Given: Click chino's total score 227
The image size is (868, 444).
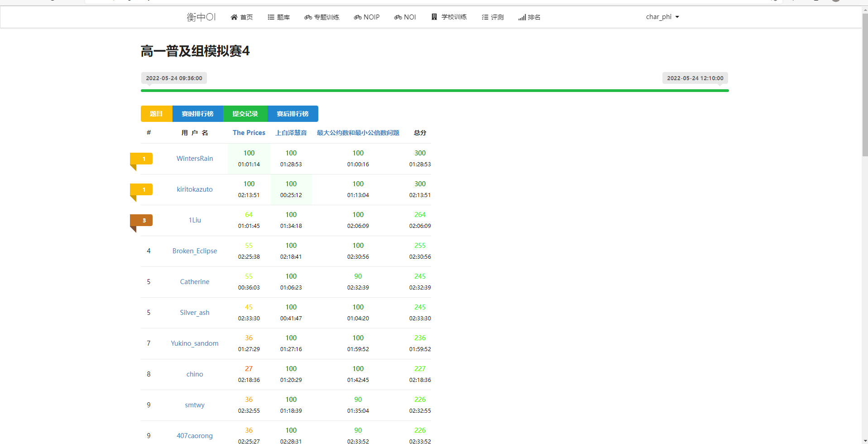Looking at the screenshot, I should pyautogui.click(x=420, y=369).
